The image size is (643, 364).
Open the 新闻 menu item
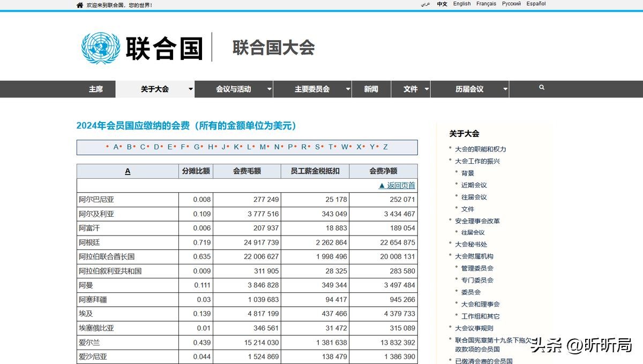(x=371, y=89)
